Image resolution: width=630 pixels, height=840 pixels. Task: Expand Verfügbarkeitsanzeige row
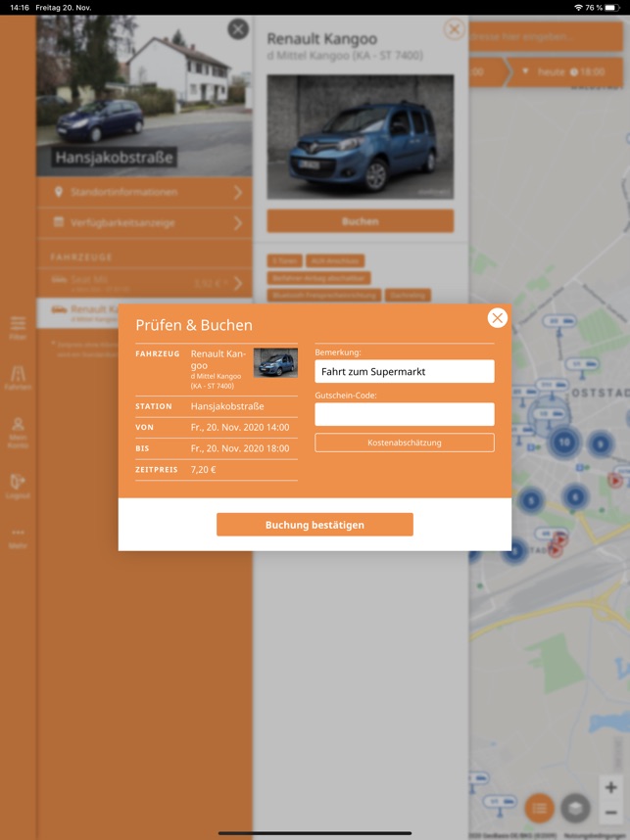click(144, 223)
